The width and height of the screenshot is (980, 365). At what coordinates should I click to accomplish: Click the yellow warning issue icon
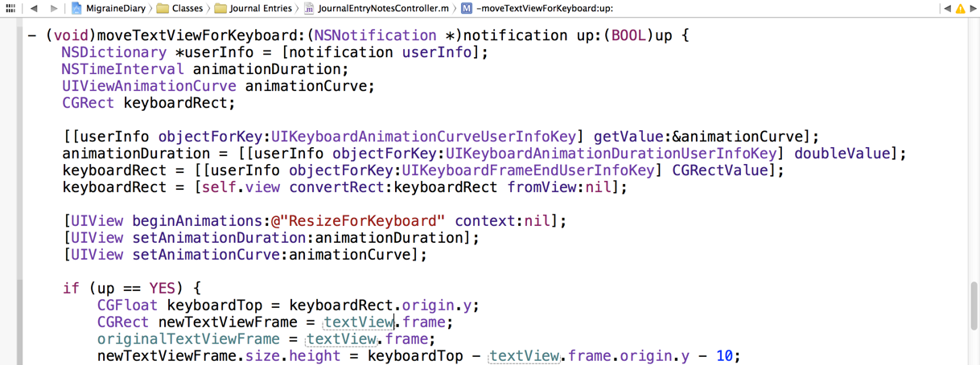tap(960, 9)
